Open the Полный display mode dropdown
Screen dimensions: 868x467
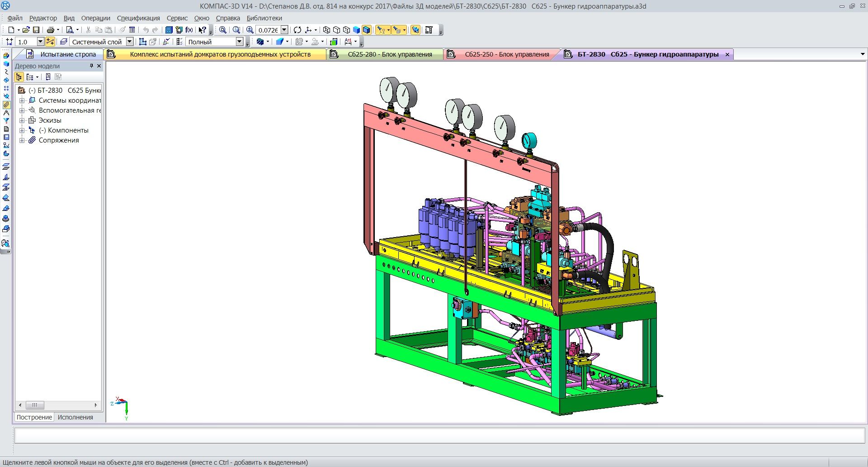(x=240, y=42)
